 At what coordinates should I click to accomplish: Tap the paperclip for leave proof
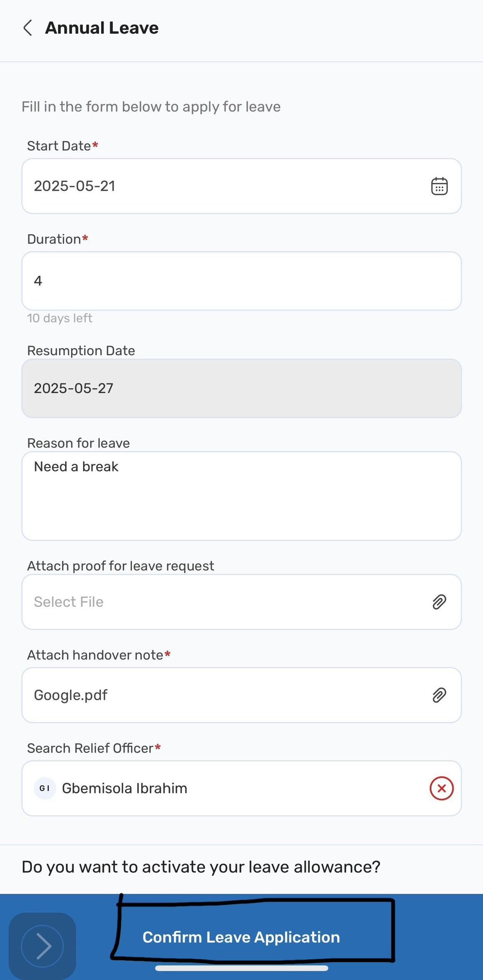[439, 602]
